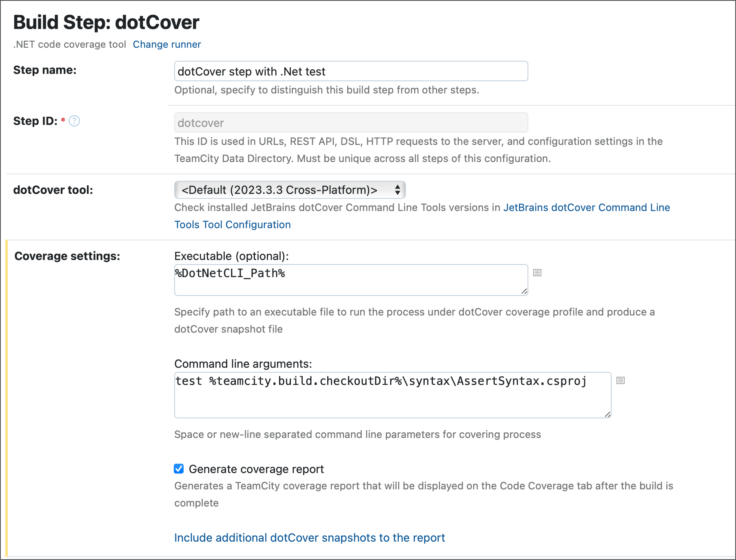Open the dotCover tool version dropdown

tap(289, 189)
